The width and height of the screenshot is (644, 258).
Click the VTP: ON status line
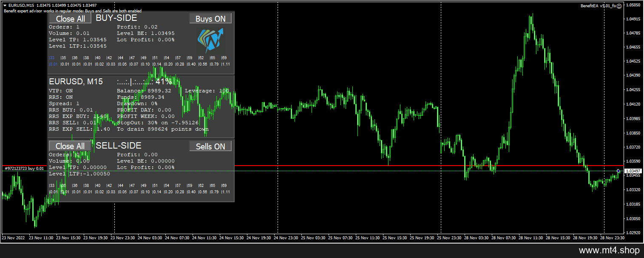pos(61,91)
